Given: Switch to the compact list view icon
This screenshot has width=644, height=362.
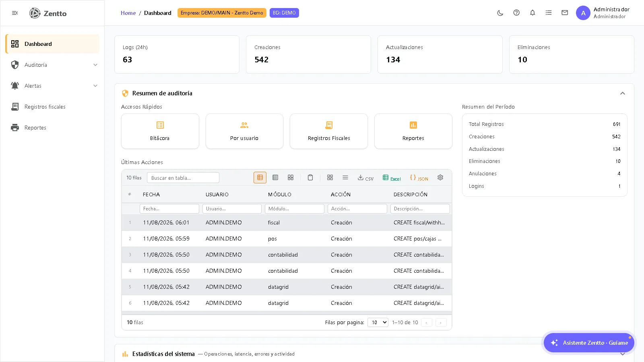Looking at the screenshot, I should (x=275, y=177).
